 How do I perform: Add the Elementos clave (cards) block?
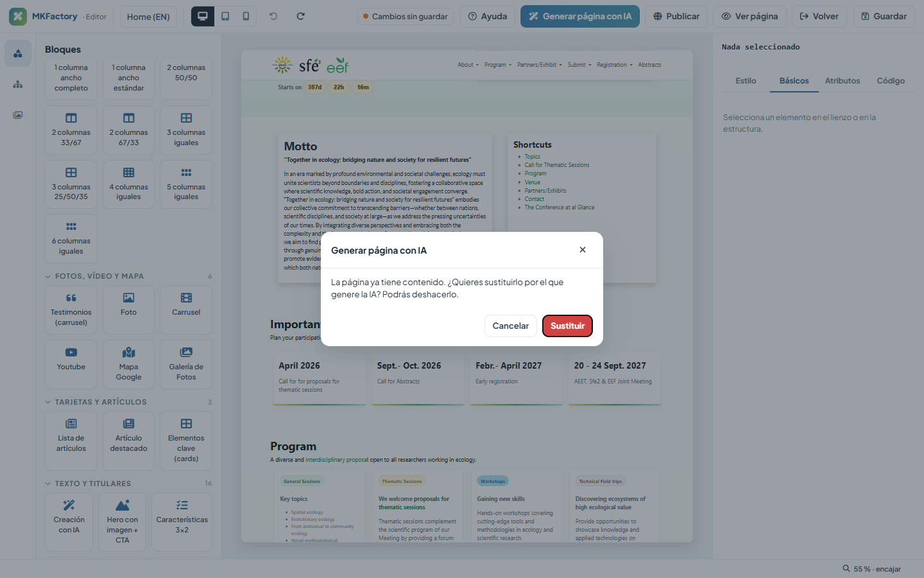[186, 441]
